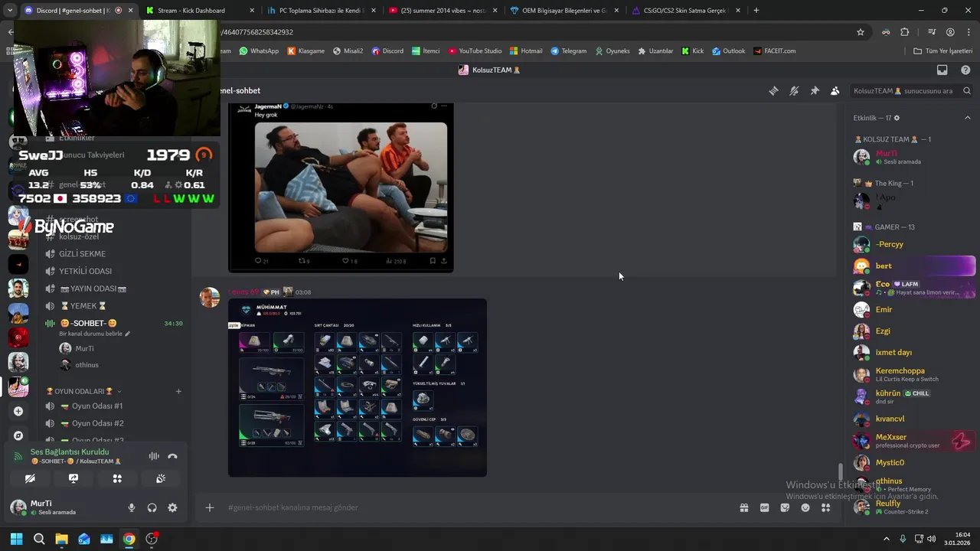Open Chrome extensions puzzle icon

[x=905, y=32]
